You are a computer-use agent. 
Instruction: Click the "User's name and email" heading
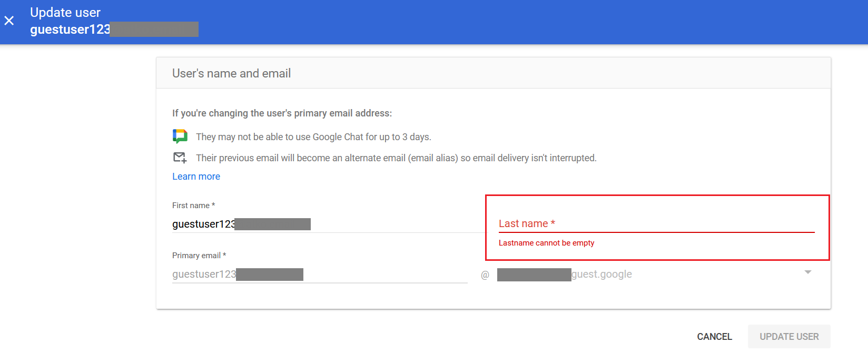click(x=231, y=73)
